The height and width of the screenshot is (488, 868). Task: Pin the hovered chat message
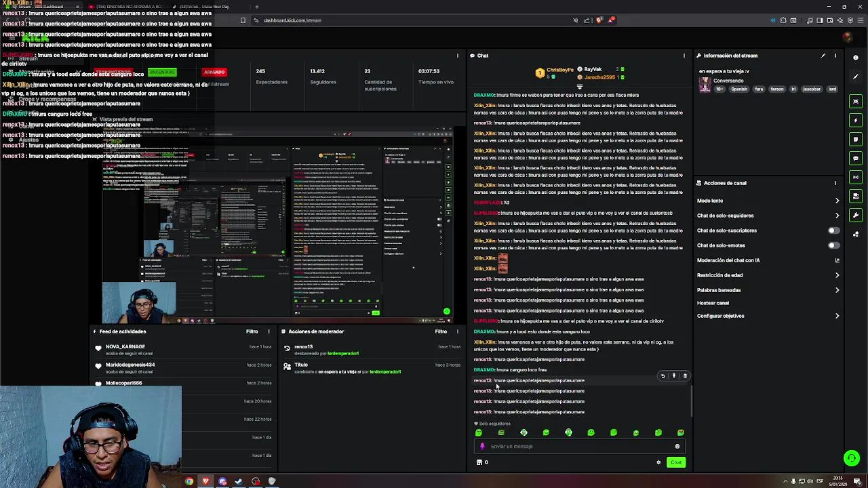click(x=674, y=376)
